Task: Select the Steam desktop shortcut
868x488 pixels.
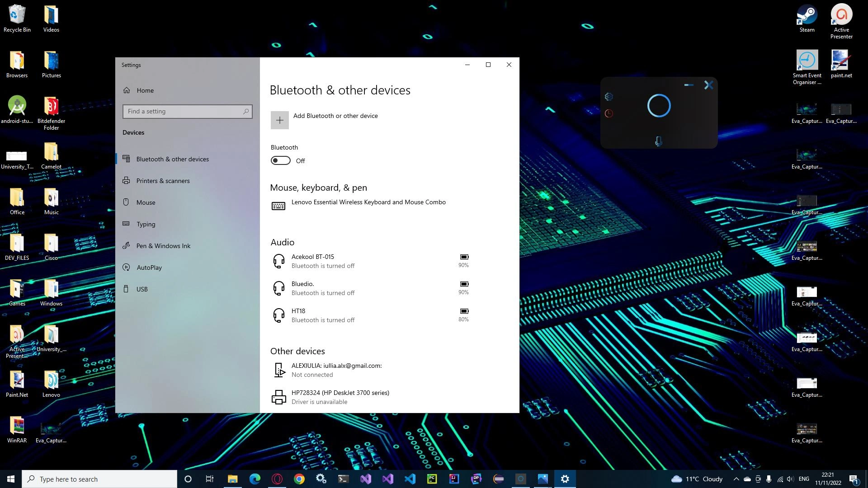Action: click(807, 19)
